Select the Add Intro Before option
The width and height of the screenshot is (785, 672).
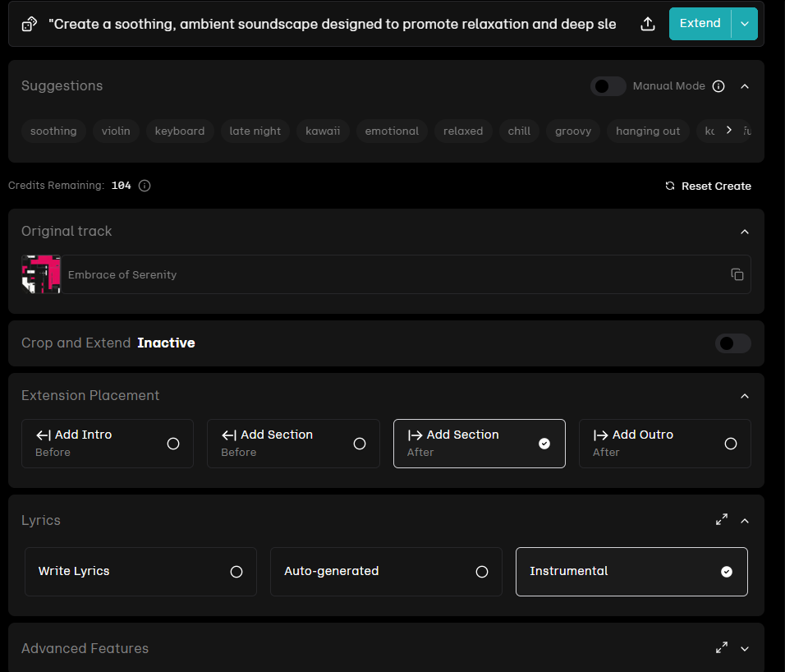[108, 444]
